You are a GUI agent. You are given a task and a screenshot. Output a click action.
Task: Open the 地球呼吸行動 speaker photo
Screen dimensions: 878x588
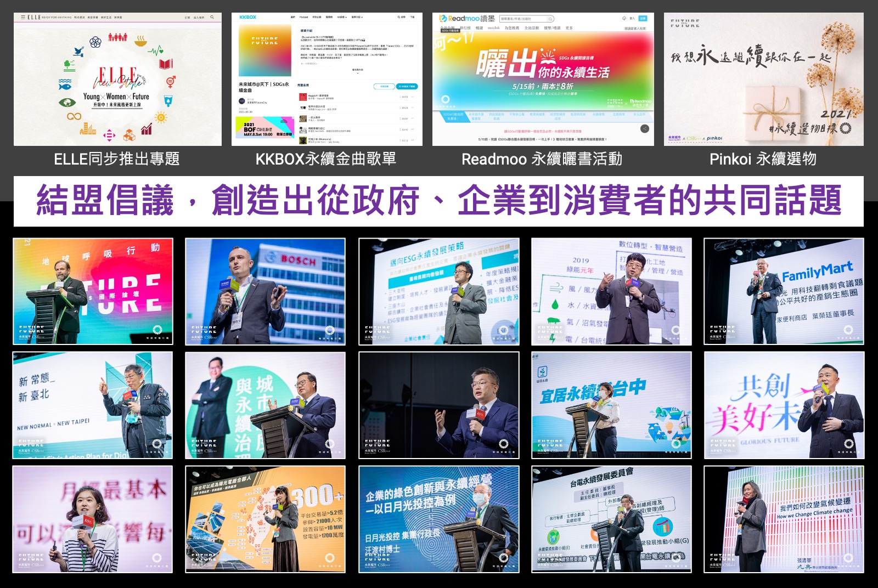pyautogui.click(x=93, y=291)
